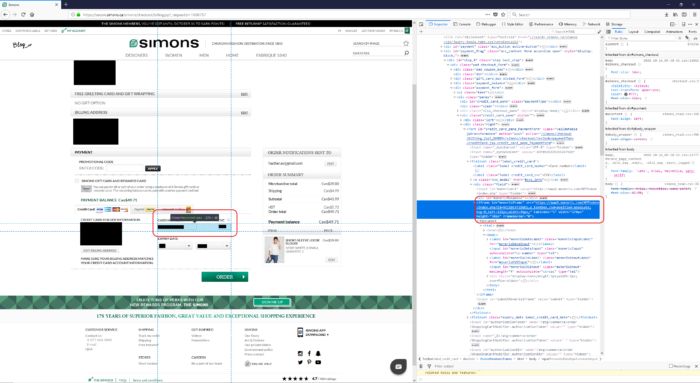
Task: Close DevTools with the X icon
Action: coord(695,24)
